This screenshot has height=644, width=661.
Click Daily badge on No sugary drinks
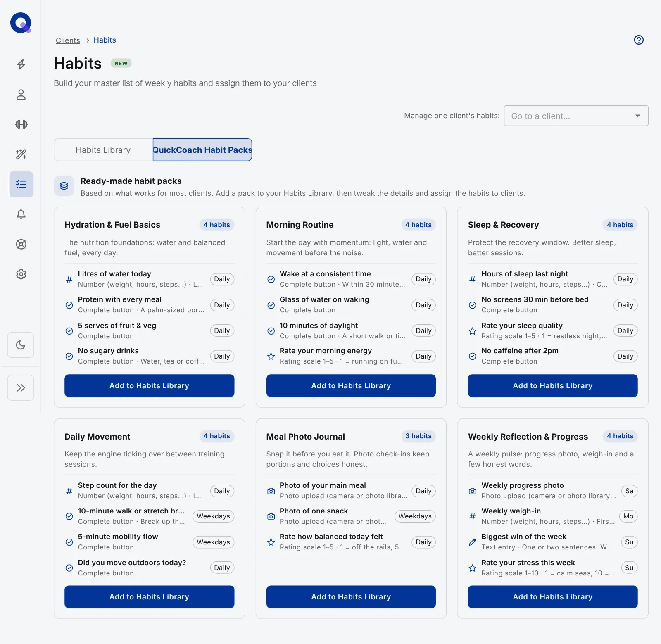click(x=222, y=356)
